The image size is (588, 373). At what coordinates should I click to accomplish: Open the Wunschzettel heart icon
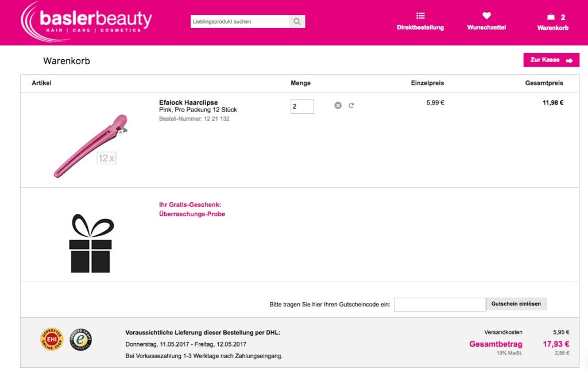[x=486, y=16]
